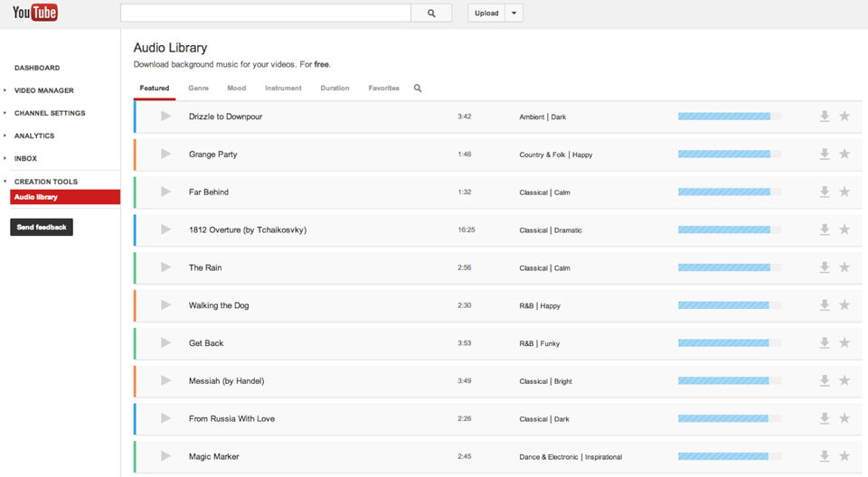This screenshot has height=477, width=868.
Task: Click the Upload button
Action: [x=486, y=14]
